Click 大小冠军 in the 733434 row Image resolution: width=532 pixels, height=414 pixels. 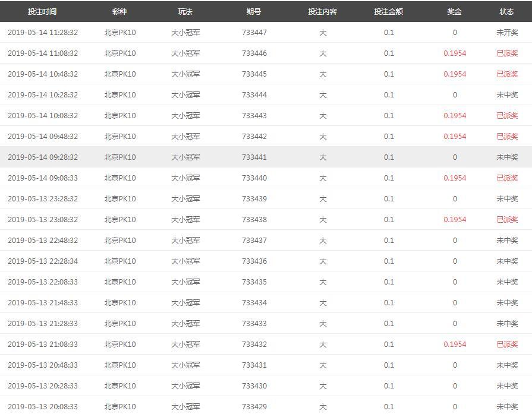click(x=185, y=303)
